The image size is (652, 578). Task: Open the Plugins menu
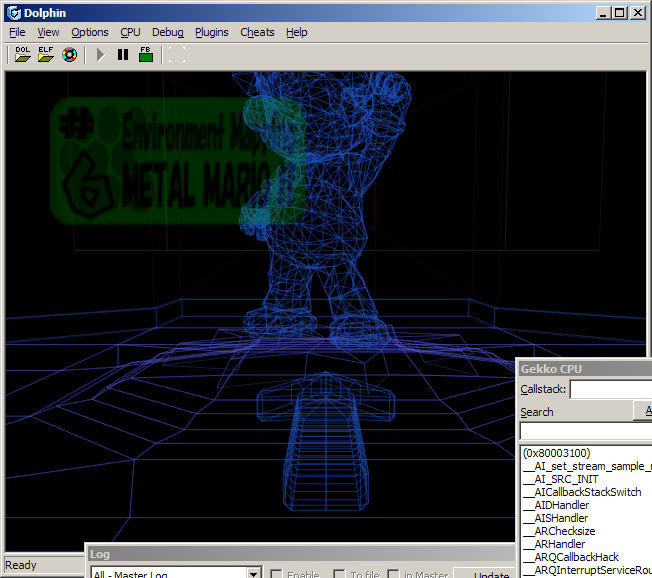pos(212,32)
